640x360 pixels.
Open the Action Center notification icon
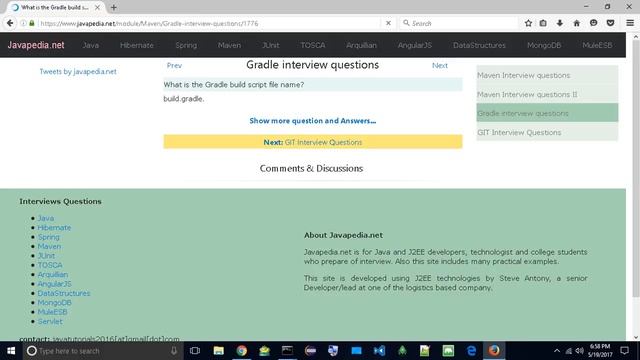[624, 351]
